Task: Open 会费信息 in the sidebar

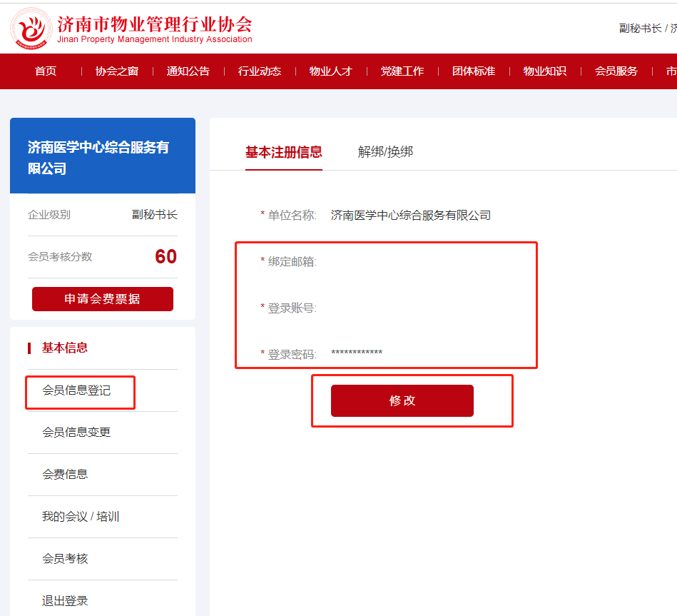Action: [66, 475]
